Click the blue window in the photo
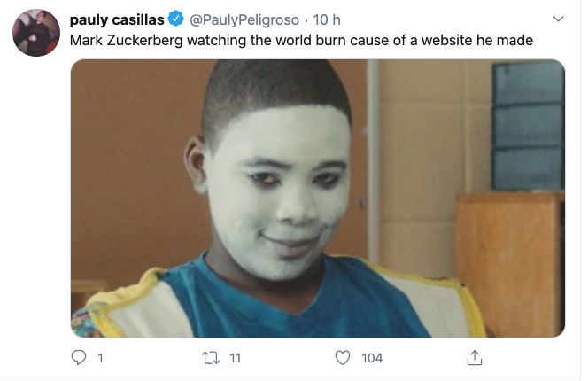 [x=528, y=126]
